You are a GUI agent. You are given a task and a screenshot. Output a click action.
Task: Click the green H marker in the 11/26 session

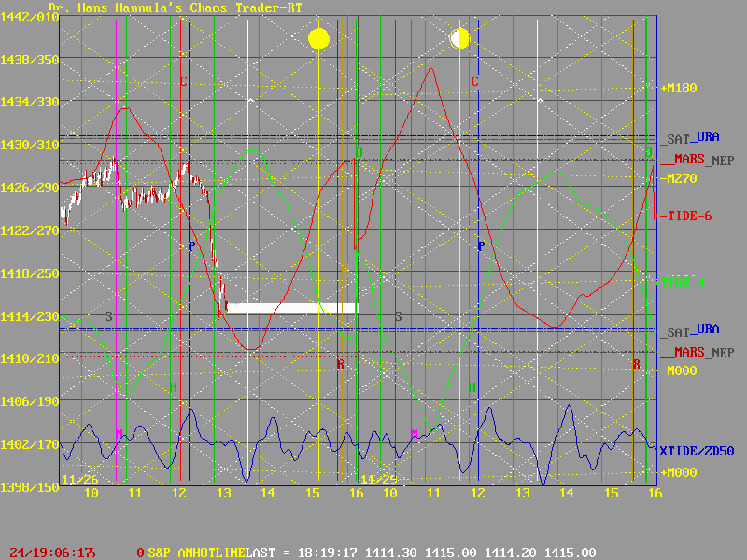pyautogui.click(x=174, y=387)
